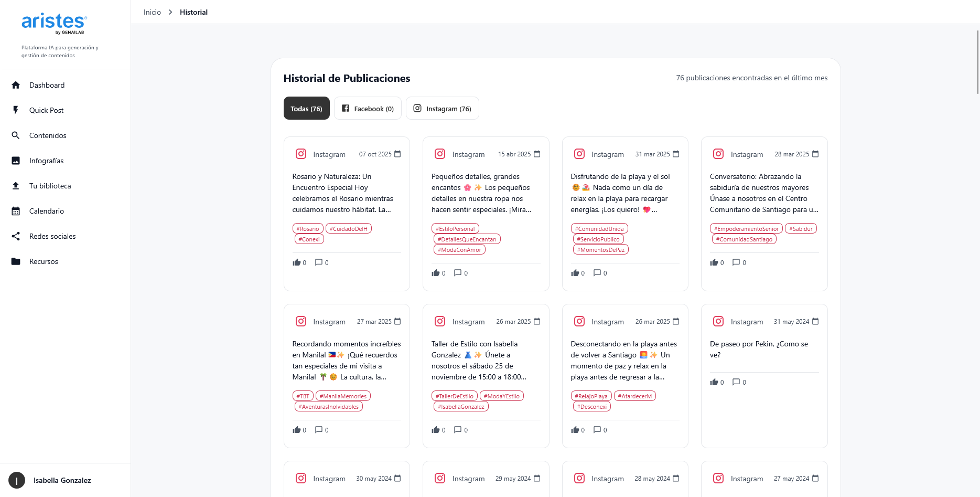
Task: Switch to the Facebook (0) filter tab
Action: (368, 109)
